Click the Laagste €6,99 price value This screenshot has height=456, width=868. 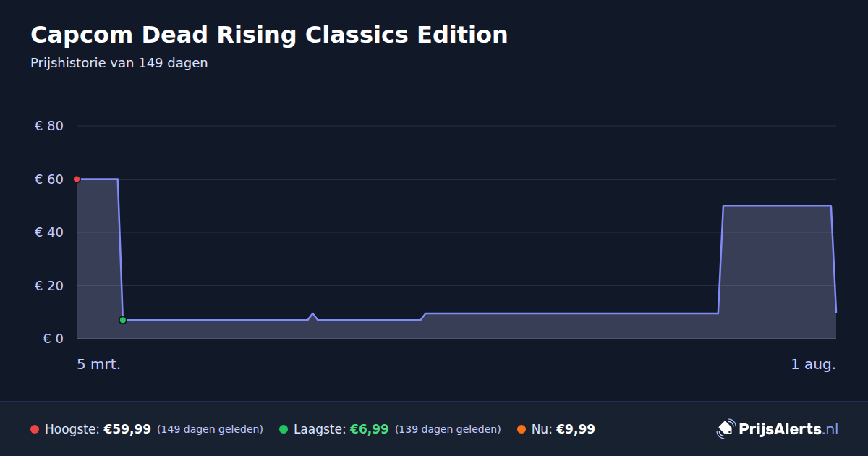pyautogui.click(x=369, y=429)
